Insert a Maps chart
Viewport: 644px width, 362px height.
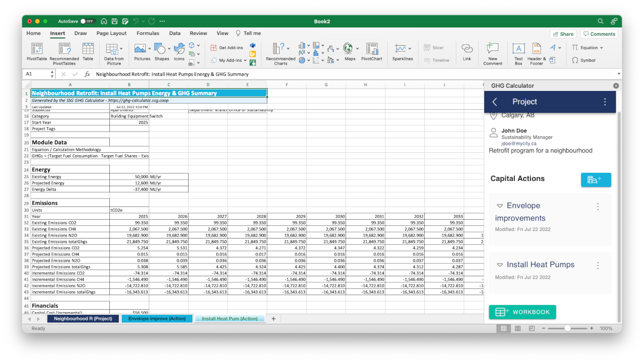click(x=348, y=48)
